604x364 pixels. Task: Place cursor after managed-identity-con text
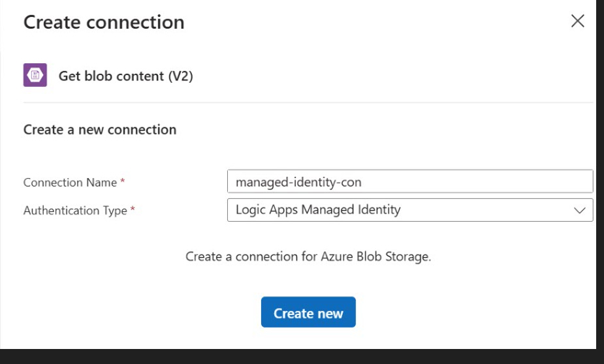click(x=362, y=182)
